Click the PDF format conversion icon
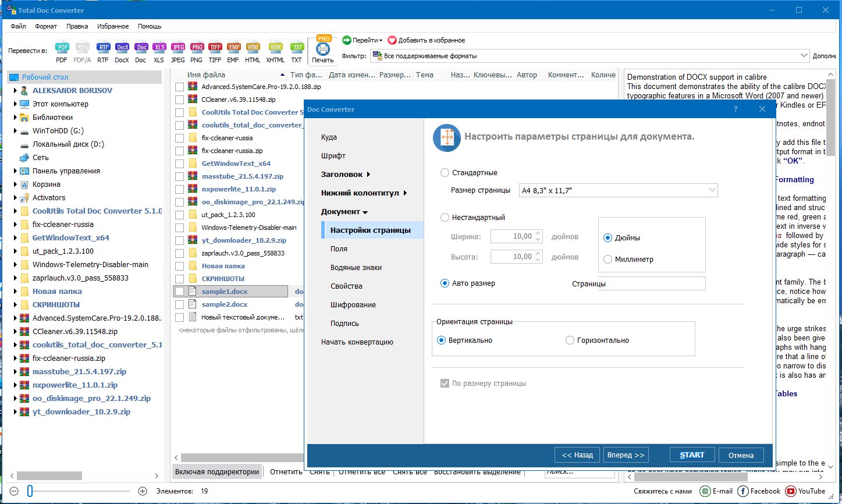 [62, 48]
